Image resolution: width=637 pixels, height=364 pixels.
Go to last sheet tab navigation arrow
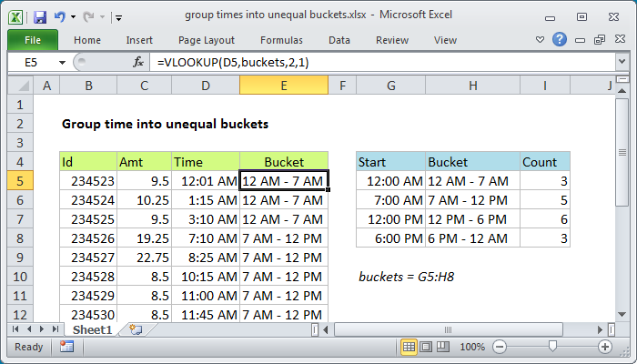pyautogui.click(x=56, y=329)
